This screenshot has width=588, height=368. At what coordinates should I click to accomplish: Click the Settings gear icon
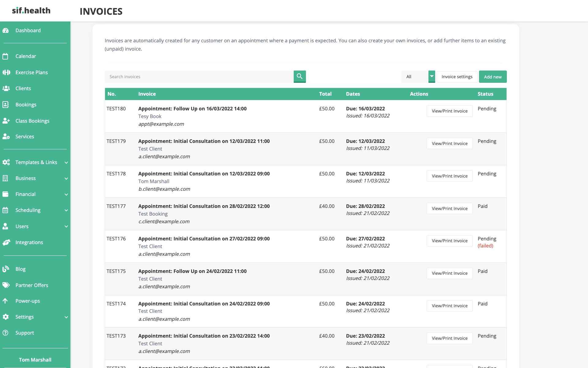pyautogui.click(x=6, y=317)
